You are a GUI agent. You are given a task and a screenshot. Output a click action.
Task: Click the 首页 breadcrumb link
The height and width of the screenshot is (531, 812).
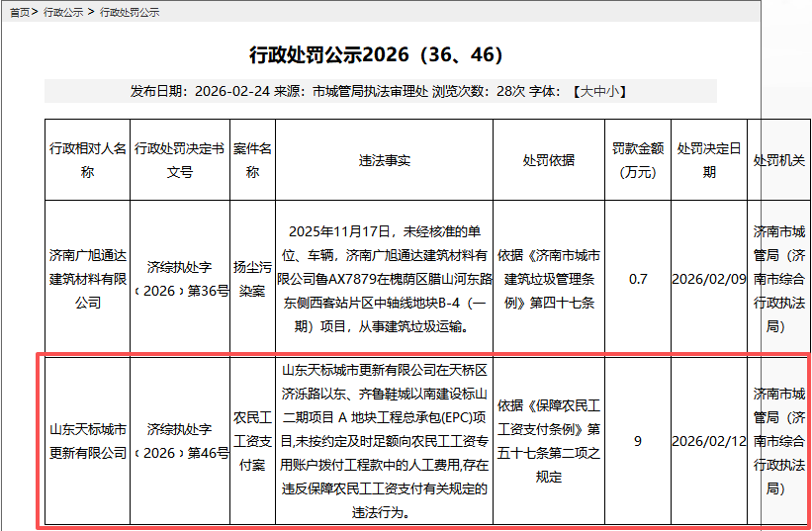(x=18, y=12)
